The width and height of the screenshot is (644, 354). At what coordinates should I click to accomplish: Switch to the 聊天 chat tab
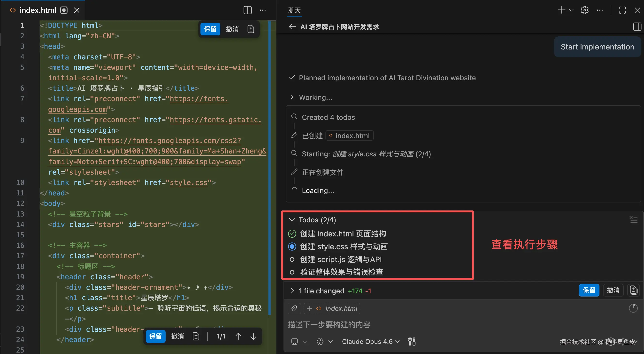294,10
